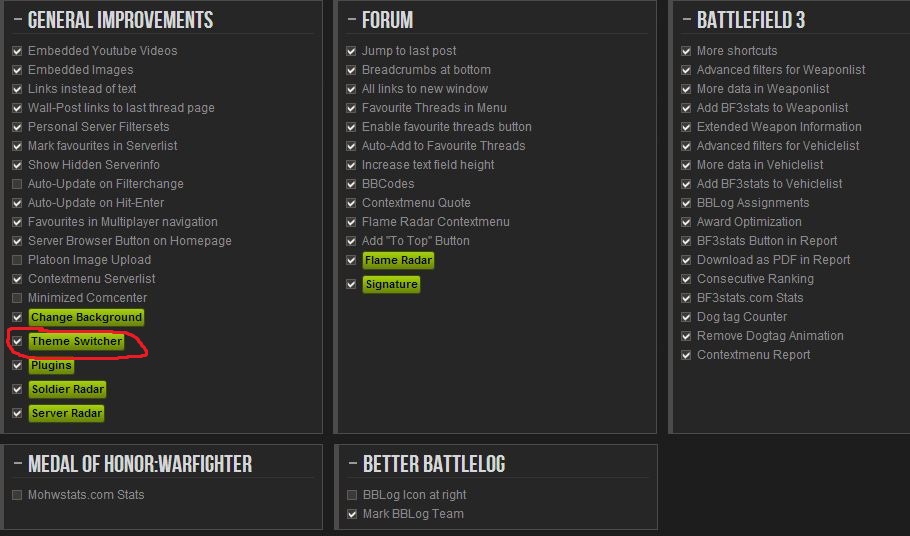Check the BBLog Icon at right option
This screenshot has width=910, height=536.
point(352,495)
